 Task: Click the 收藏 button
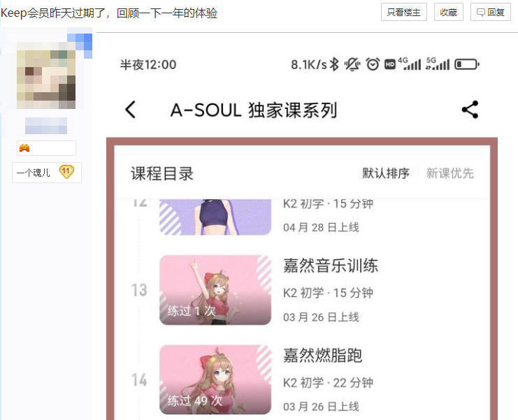tap(448, 12)
